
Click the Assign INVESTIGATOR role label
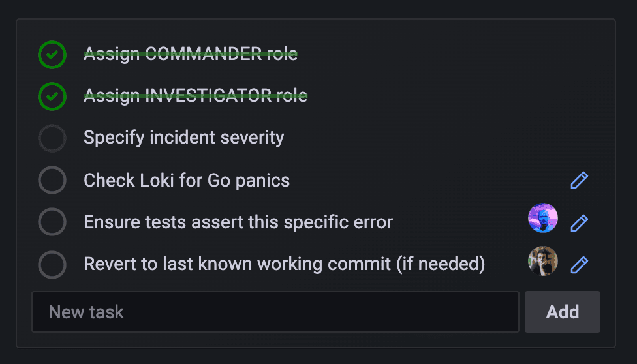195,96
